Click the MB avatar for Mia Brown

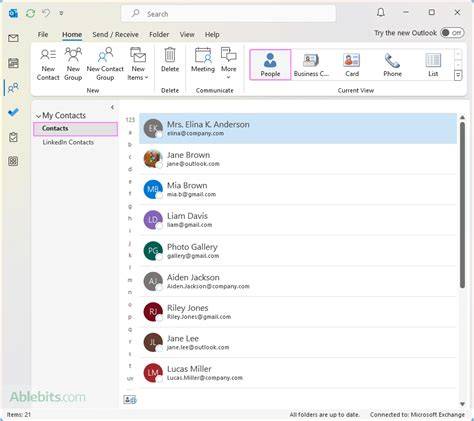click(153, 189)
